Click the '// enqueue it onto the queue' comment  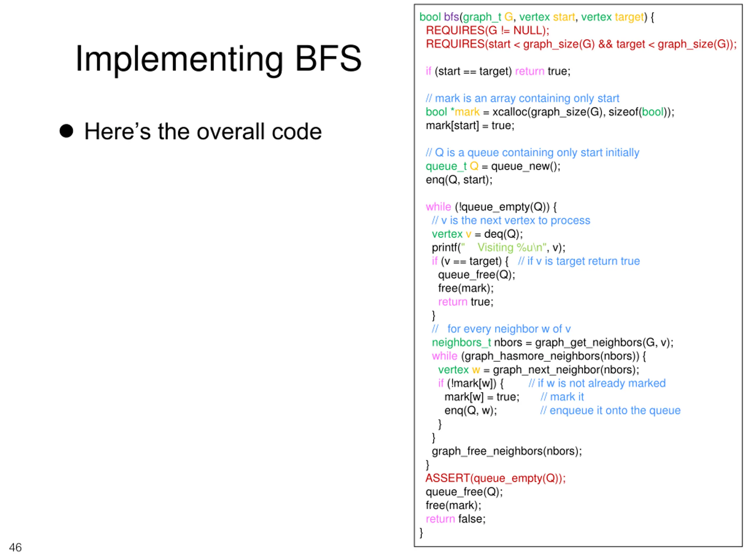[x=610, y=410]
